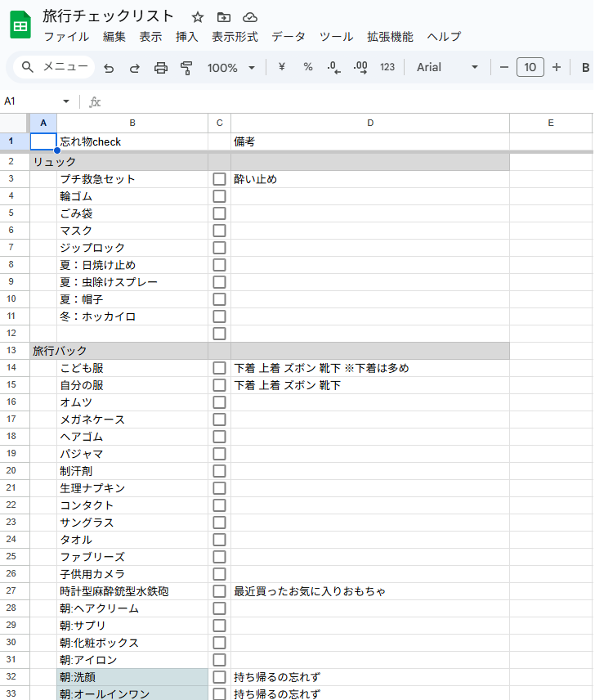The height and width of the screenshot is (700, 595).
Task: Increase font size with plus button
Action: (557, 67)
